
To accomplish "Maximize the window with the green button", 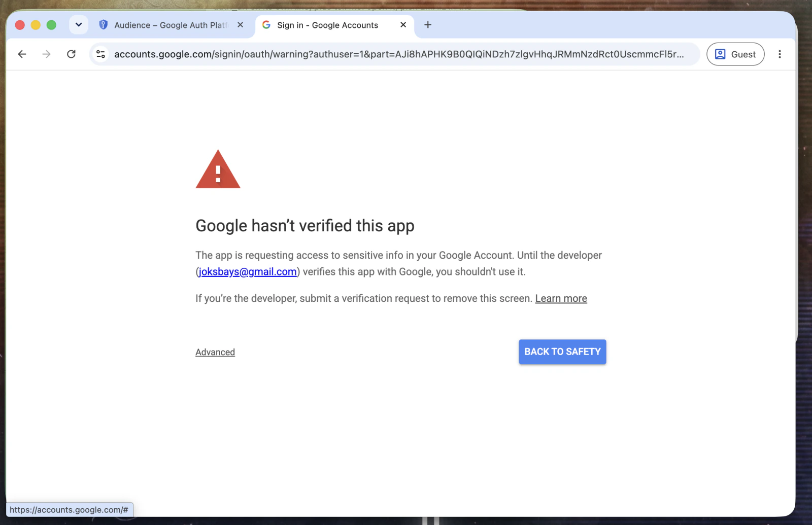I will point(51,25).
